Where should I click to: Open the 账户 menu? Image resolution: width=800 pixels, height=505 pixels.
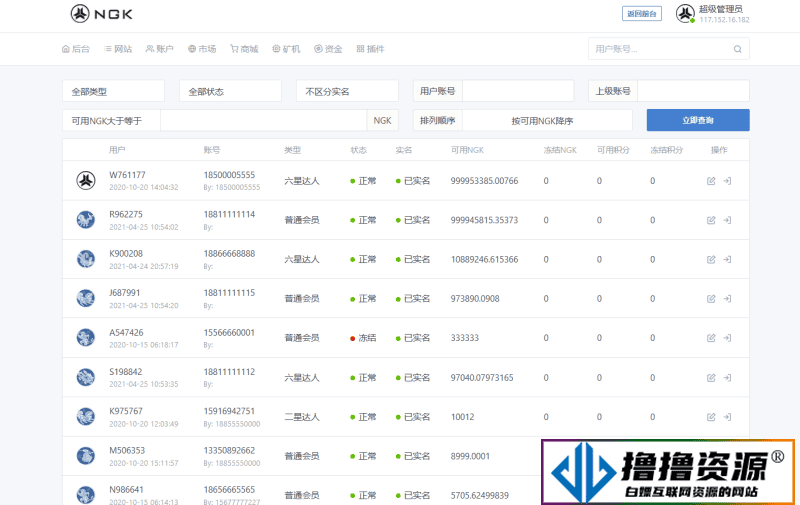click(160, 49)
